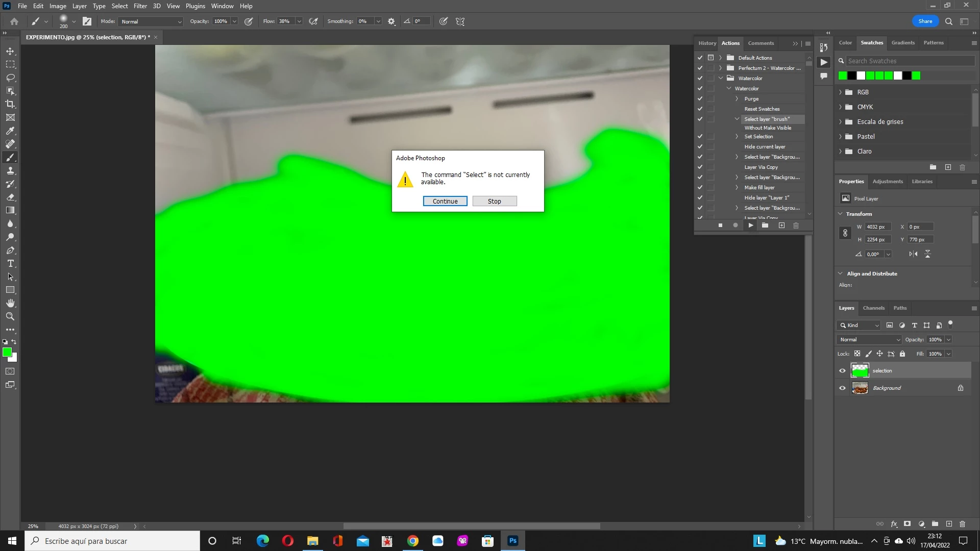This screenshot has height=551, width=980.
Task: Uncheck the Default Actions set checkbox
Action: coord(700,58)
